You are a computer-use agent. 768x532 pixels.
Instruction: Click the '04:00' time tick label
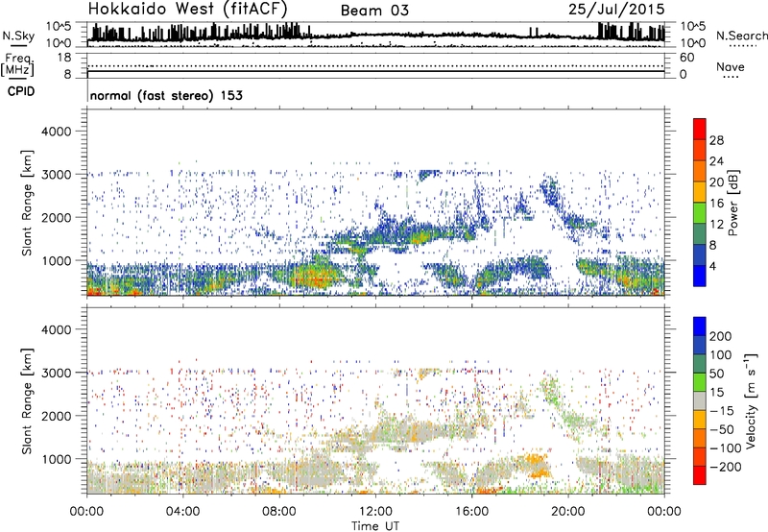tap(182, 512)
